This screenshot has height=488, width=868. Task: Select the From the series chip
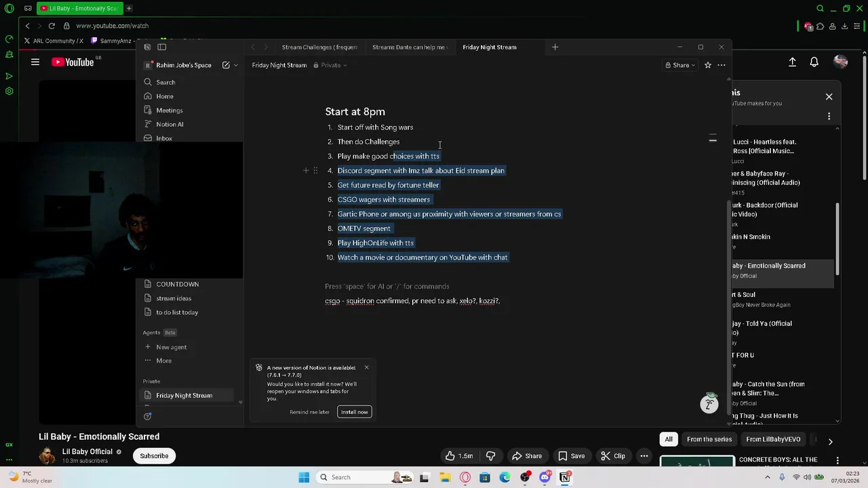tap(709, 439)
